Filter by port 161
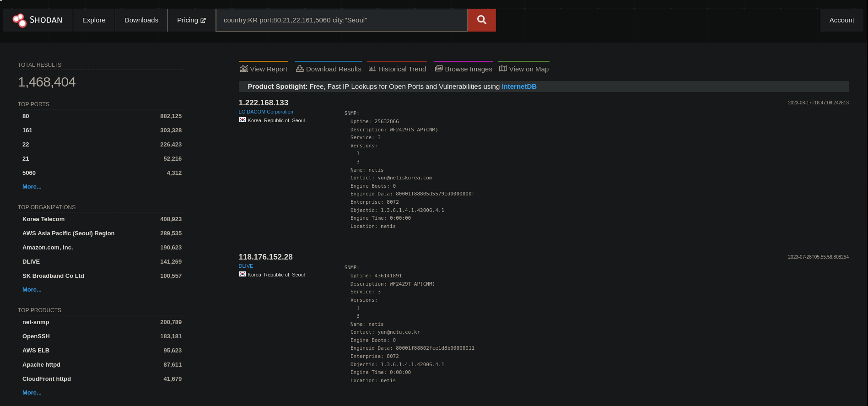Screen dimensions: 868x406 [x=27, y=130]
